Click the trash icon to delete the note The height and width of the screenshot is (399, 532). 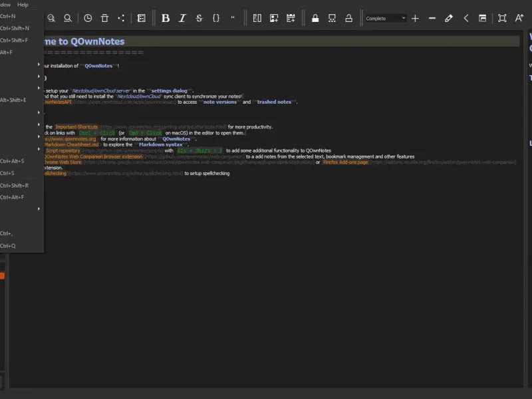click(x=104, y=18)
